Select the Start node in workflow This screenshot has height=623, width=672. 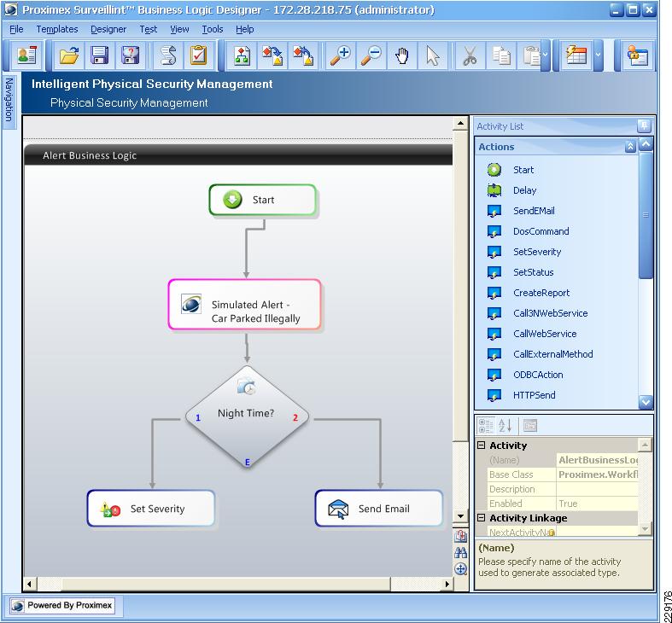[263, 200]
